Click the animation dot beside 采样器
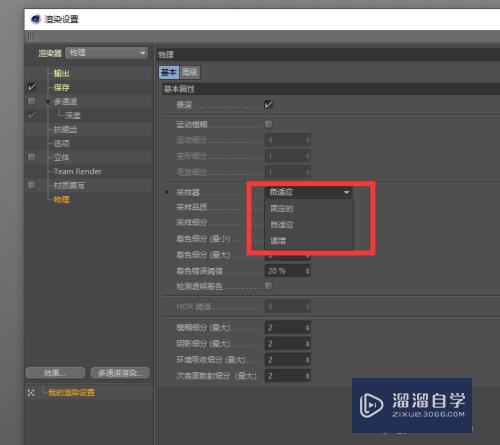500x445 pixels. 167,192
